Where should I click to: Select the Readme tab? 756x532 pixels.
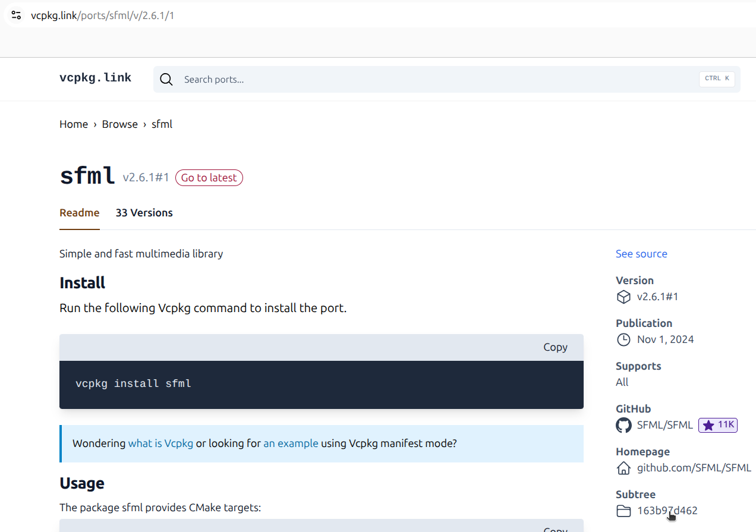pos(80,213)
